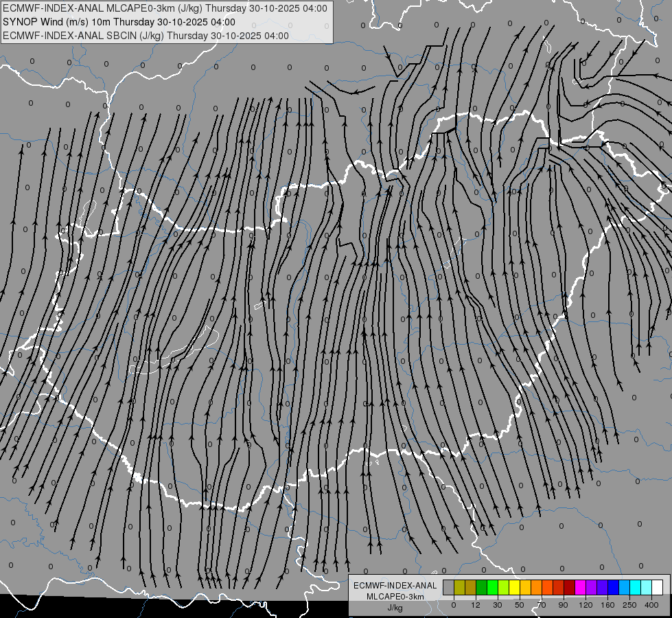This screenshot has height=618, width=672.
Task: Click the ECMWF-INDEX-ANAL text inside the legend box
Action: tap(395, 586)
